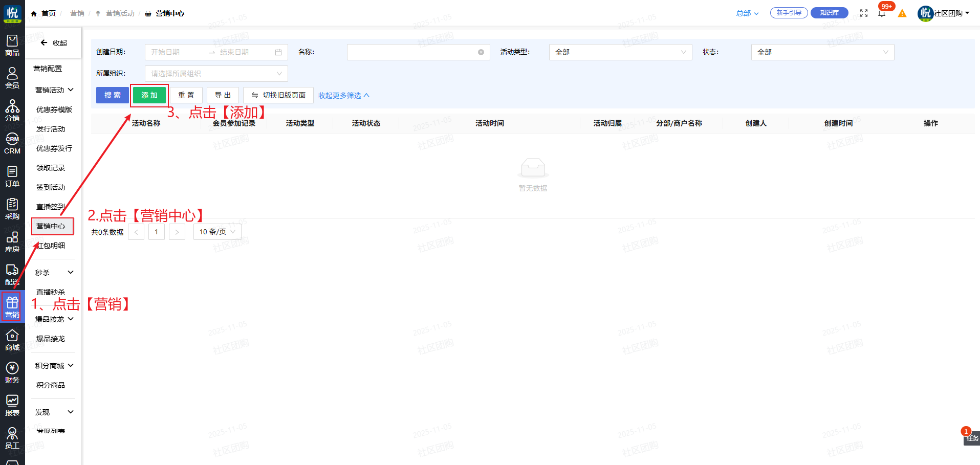980x465 pixels.
Task: Click the orange warning triangle icon
Action: pos(902,13)
